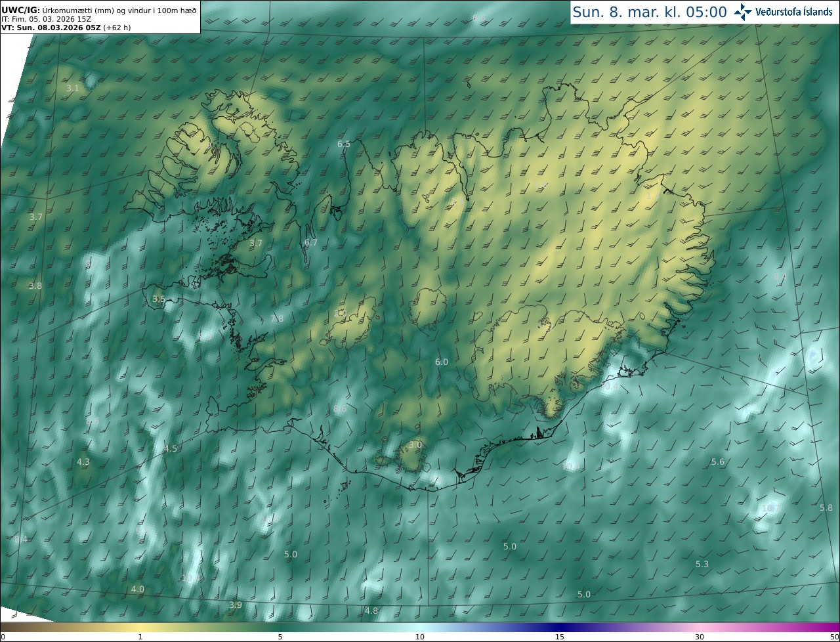
Task: Click the Veðurstofa Íslands logo icon
Action: (x=743, y=11)
